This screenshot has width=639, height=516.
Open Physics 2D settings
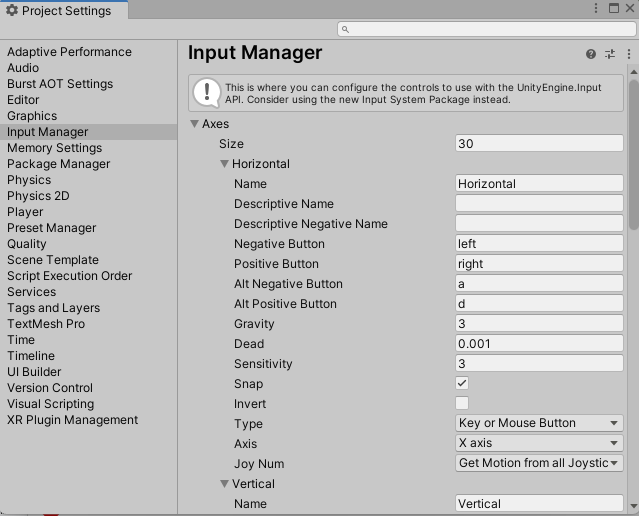[x=38, y=196]
